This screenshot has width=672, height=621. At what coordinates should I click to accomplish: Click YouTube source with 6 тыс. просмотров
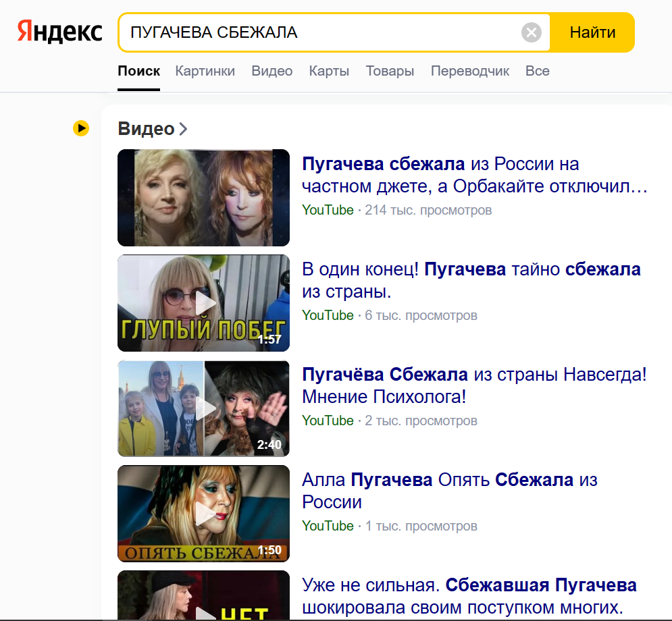coord(328,315)
